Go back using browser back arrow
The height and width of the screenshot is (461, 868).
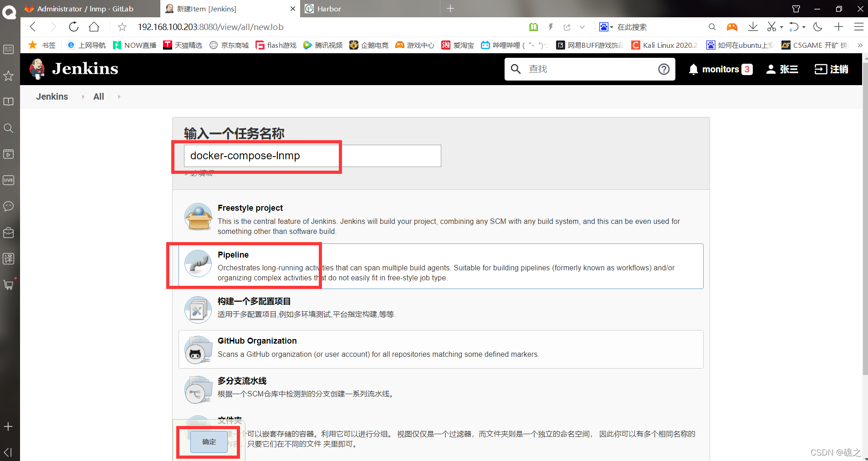(x=33, y=27)
